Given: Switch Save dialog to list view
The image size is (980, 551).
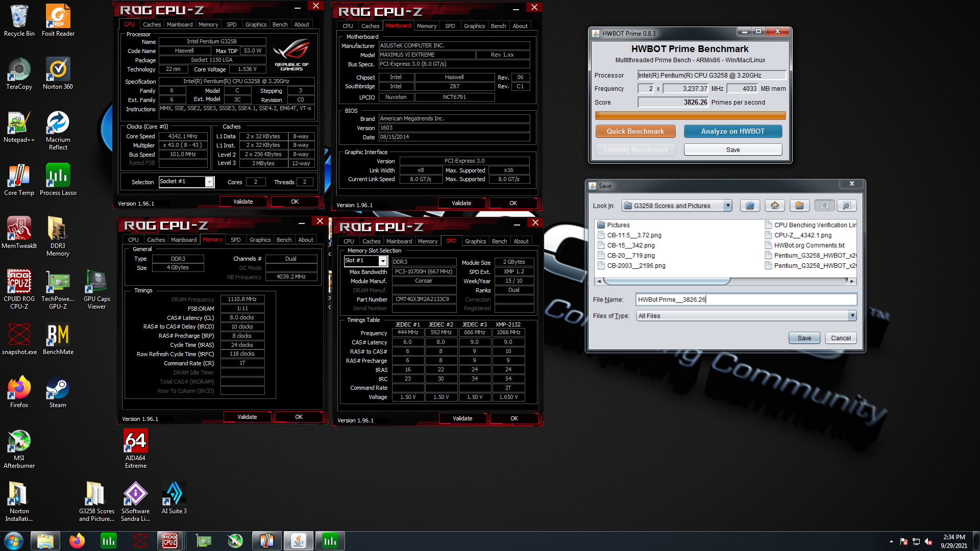Looking at the screenshot, I should 824,206.
